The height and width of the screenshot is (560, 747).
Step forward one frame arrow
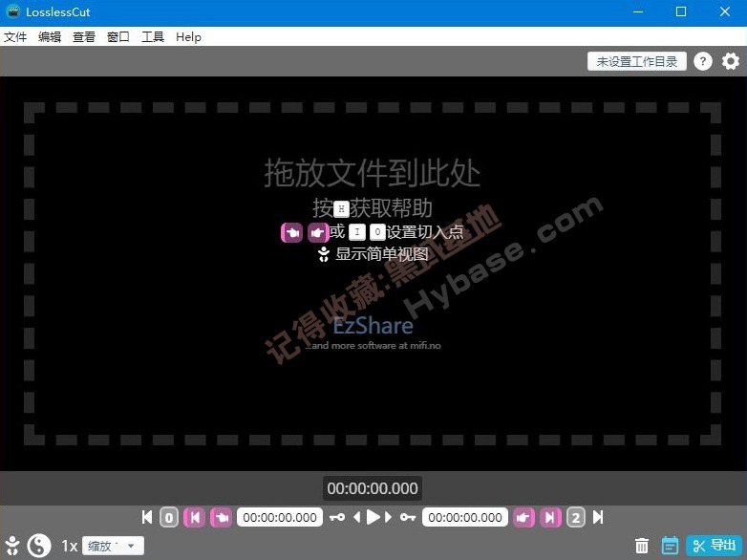click(388, 517)
